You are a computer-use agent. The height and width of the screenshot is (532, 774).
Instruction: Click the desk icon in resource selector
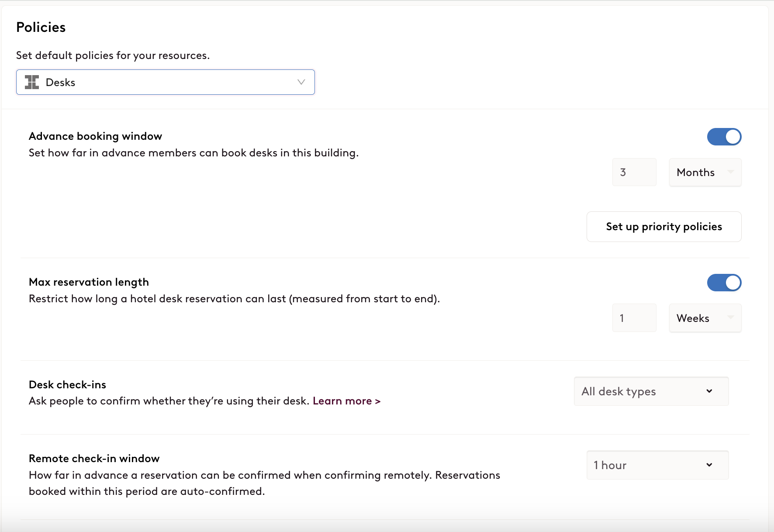(32, 82)
